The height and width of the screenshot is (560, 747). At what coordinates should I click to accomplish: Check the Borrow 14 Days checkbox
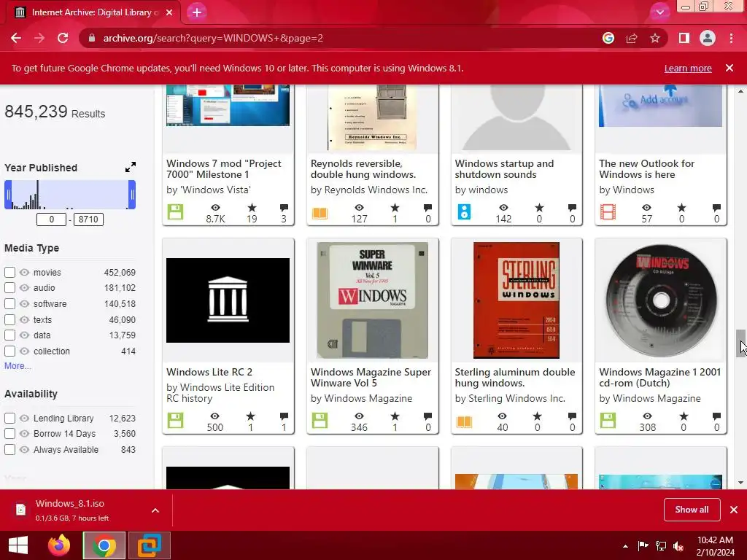tap(9, 434)
